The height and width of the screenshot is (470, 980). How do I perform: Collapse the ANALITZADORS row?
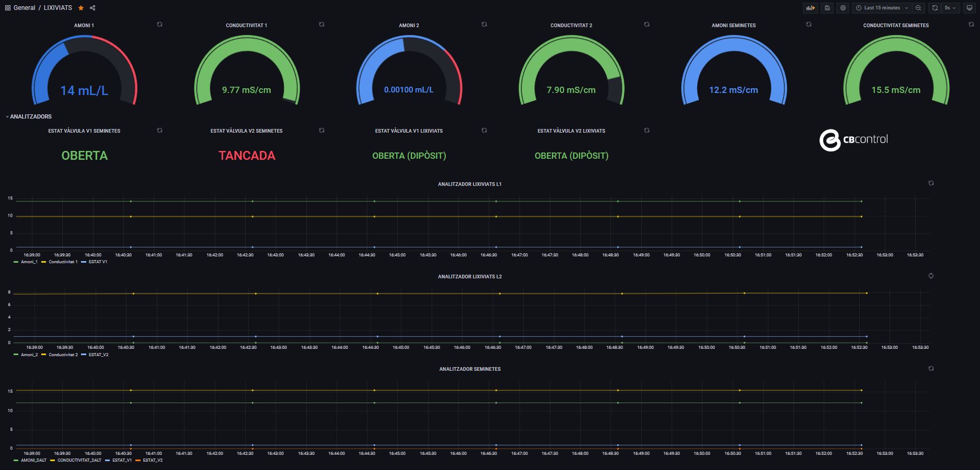[30, 116]
